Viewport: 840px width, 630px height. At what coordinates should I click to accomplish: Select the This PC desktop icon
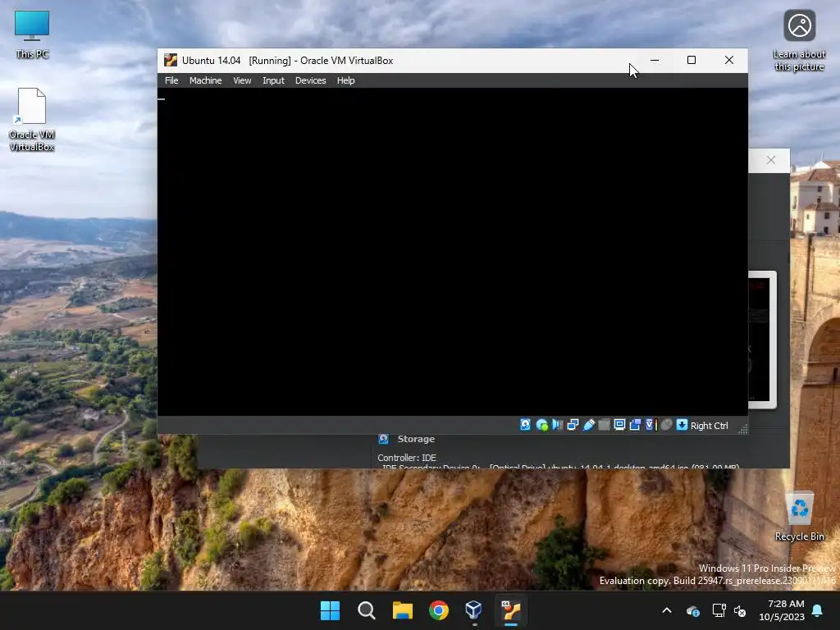(x=32, y=34)
